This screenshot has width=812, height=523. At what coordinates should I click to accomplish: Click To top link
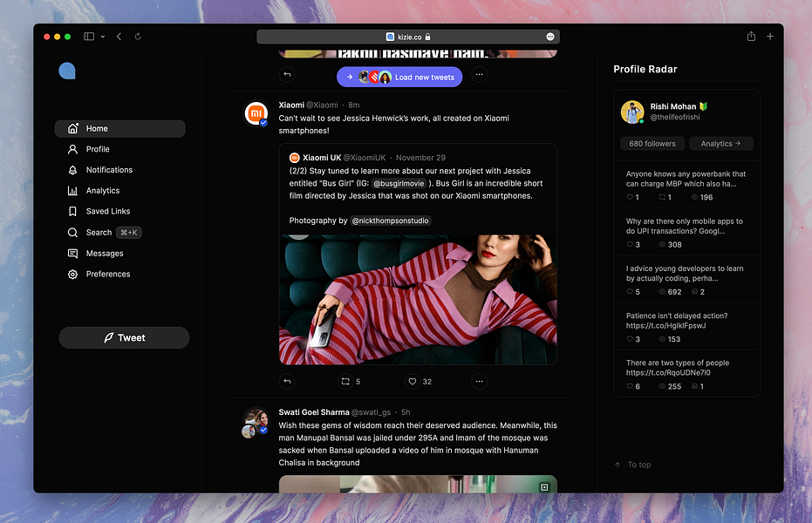click(633, 465)
